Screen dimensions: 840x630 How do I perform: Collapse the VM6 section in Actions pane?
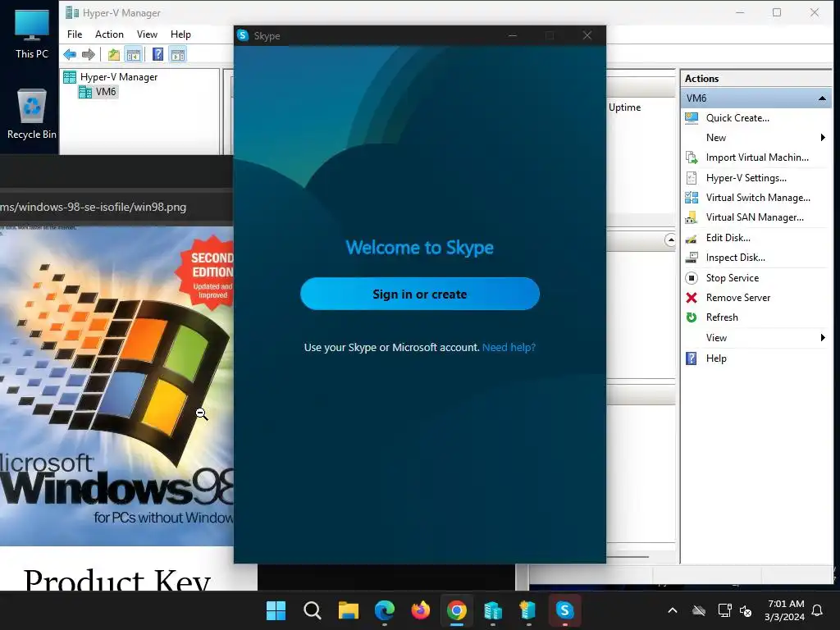tap(822, 98)
